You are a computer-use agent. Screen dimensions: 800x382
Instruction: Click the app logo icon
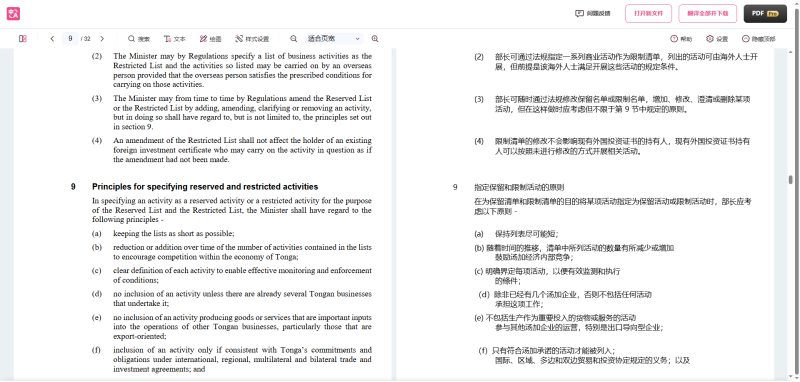tap(13, 14)
